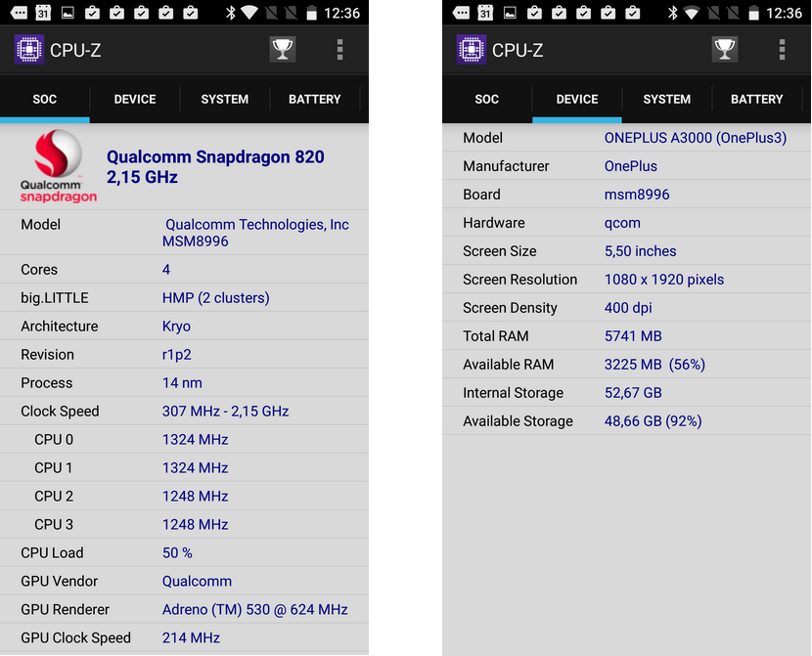Tap Screen Density '400 dpi'
The image size is (812, 656).
click(628, 308)
